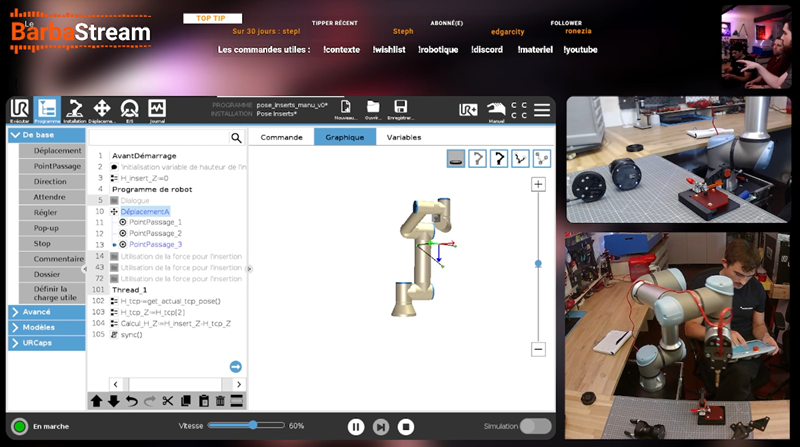Stop the running program
This screenshot has width=800, height=447.
[406, 427]
